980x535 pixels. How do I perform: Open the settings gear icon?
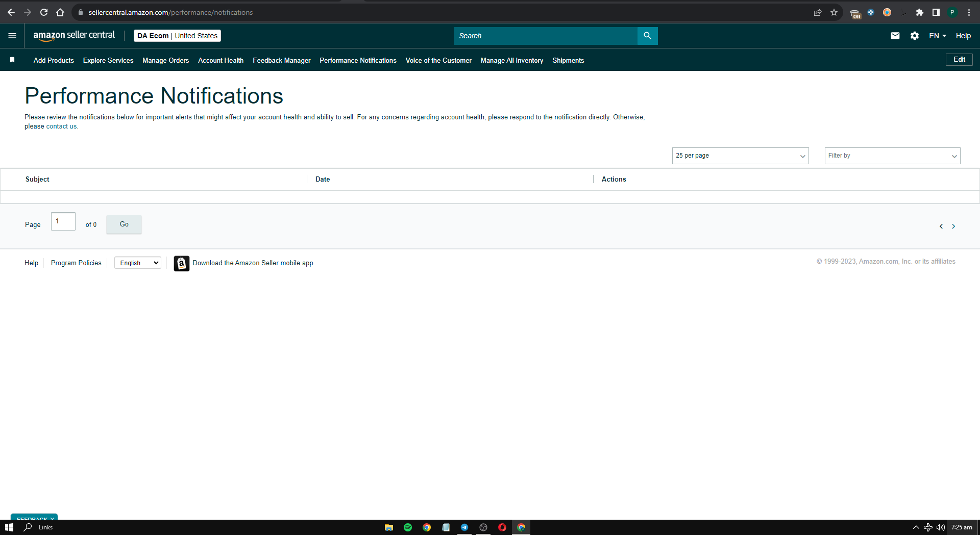pyautogui.click(x=914, y=36)
